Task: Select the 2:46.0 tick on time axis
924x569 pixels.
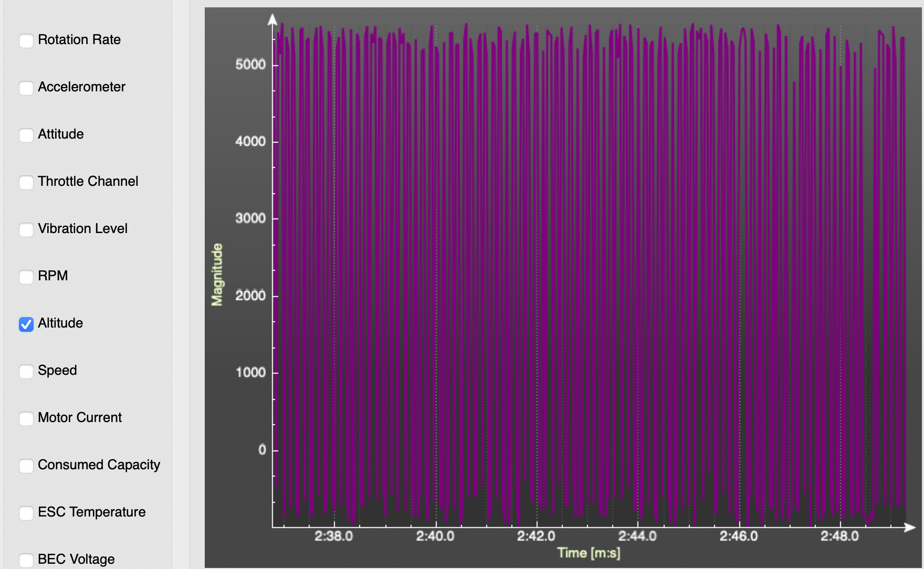Action: [x=739, y=536]
